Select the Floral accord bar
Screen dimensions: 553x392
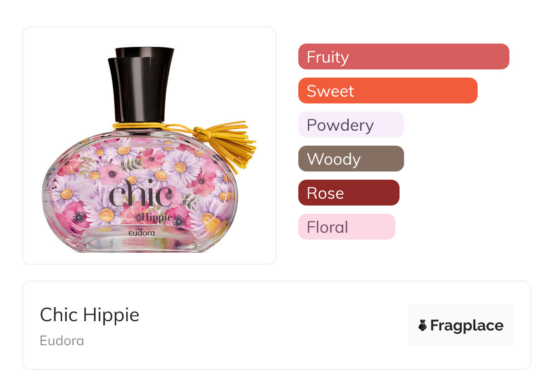tap(347, 227)
